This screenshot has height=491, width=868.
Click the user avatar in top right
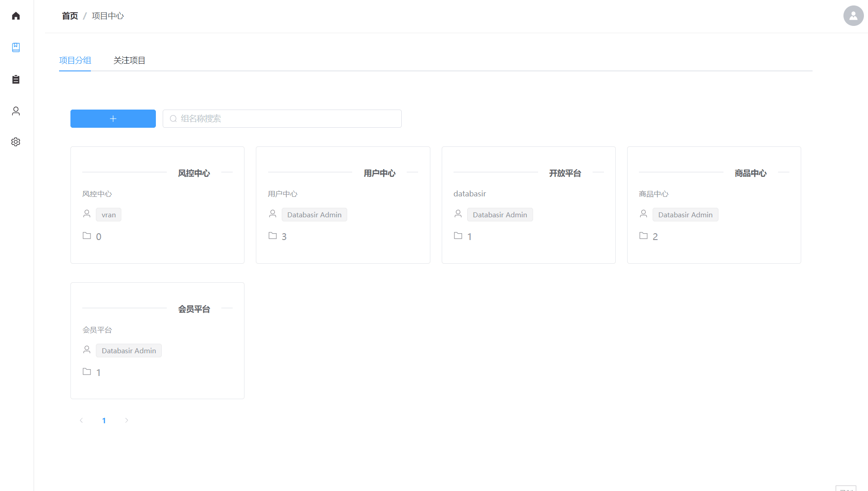[x=853, y=16]
